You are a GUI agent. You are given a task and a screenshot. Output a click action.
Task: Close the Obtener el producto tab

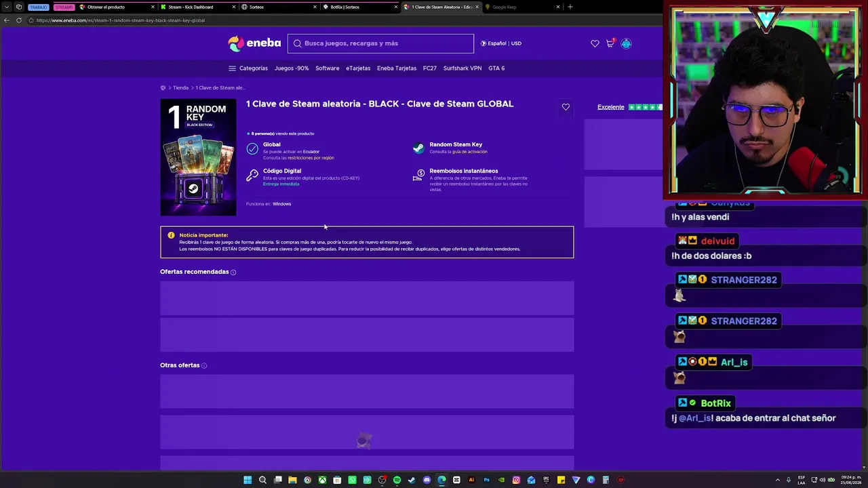point(153,7)
